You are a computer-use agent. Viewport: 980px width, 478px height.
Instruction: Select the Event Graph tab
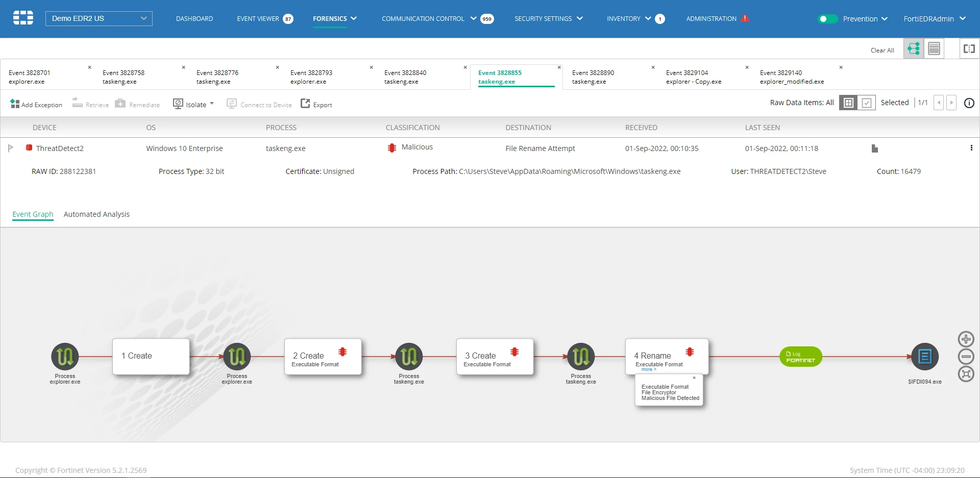coord(33,214)
